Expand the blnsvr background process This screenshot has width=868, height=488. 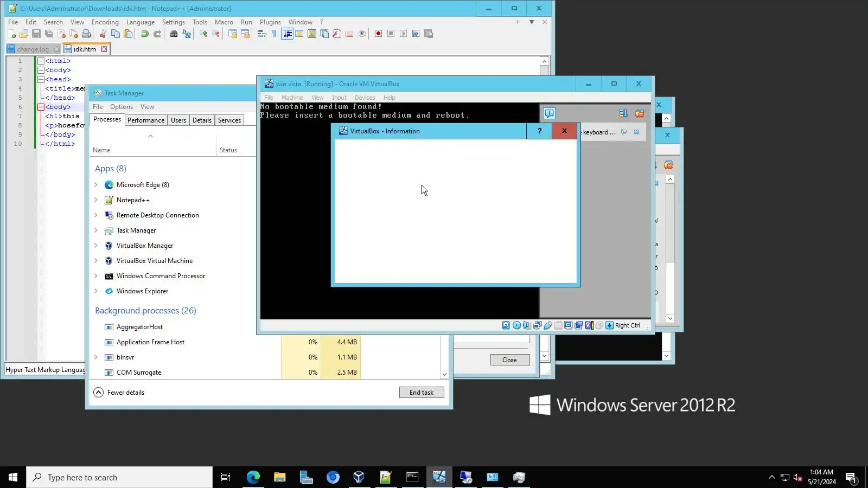pyautogui.click(x=96, y=357)
